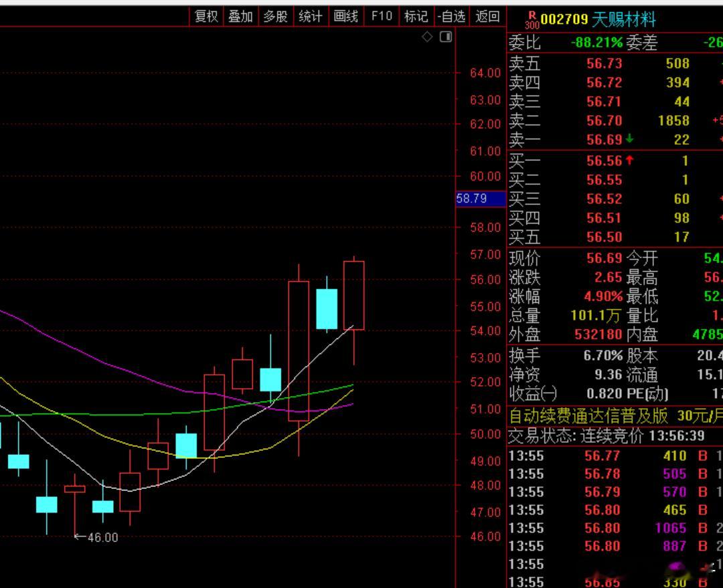The width and height of the screenshot is (723, 588).
Task: Select 卖四 price 56.72
Action: [x=604, y=82]
